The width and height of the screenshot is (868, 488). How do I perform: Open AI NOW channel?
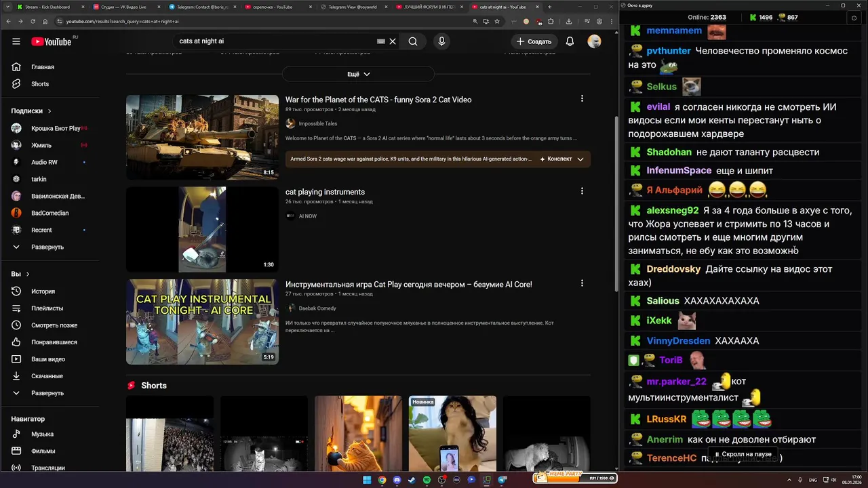click(307, 216)
